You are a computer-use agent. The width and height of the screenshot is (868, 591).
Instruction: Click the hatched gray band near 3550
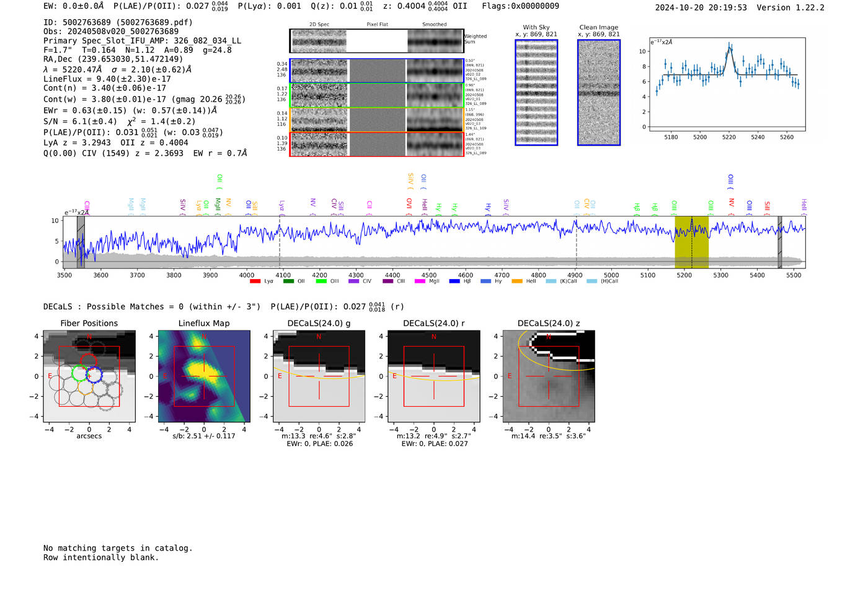pyautogui.click(x=81, y=242)
